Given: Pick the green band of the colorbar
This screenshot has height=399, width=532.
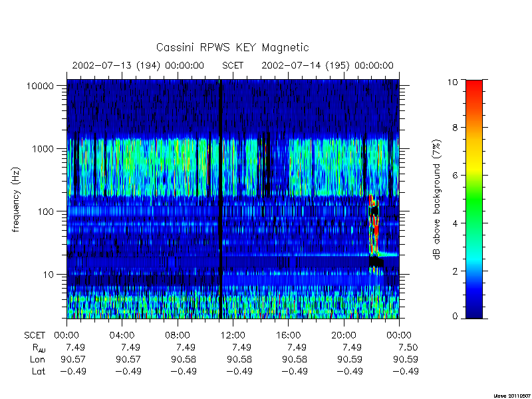Looking at the screenshot, I should click(474, 200).
